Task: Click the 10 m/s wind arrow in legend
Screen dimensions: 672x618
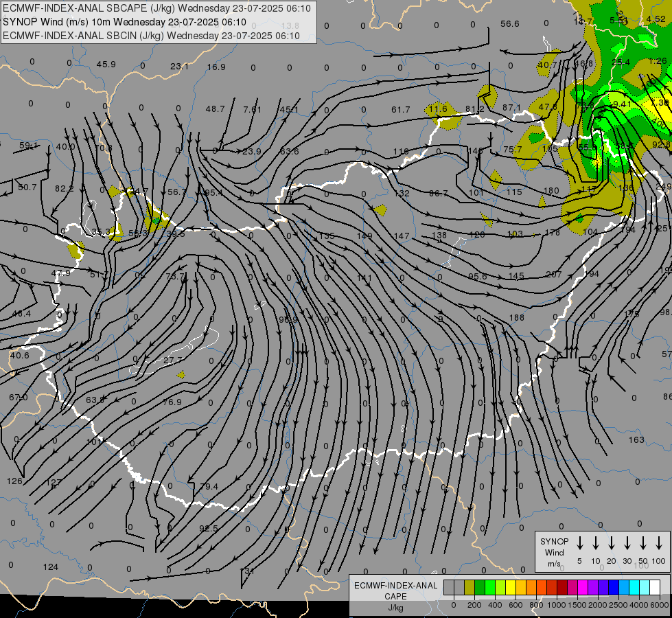Action: 595,543
